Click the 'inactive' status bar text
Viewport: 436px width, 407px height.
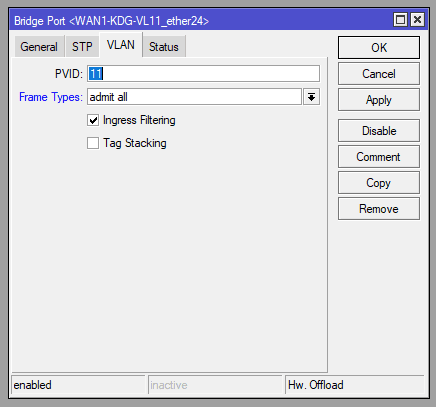[x=169, y=385]
